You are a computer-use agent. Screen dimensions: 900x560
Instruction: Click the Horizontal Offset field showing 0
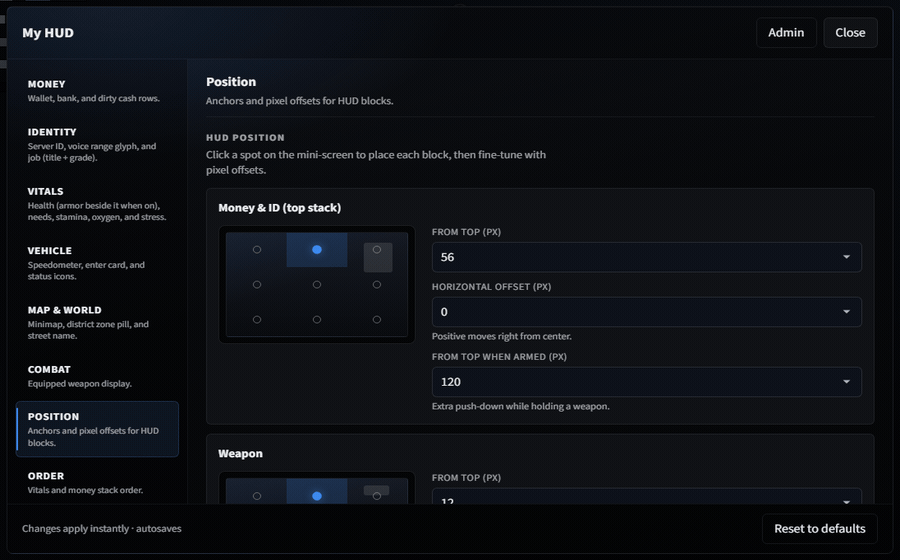coord(646,312)
